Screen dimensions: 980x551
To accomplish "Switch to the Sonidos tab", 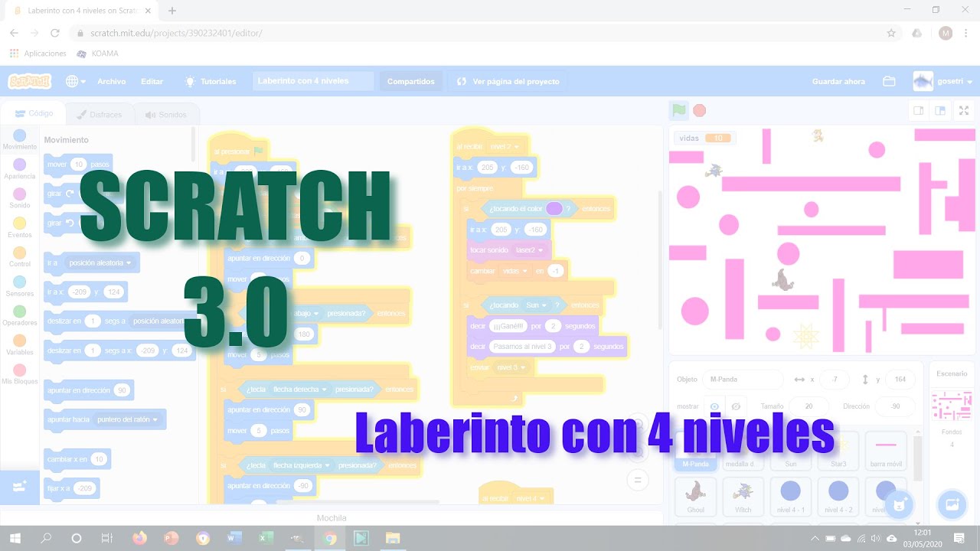I will pyautogui.click(x=166, y=114).
